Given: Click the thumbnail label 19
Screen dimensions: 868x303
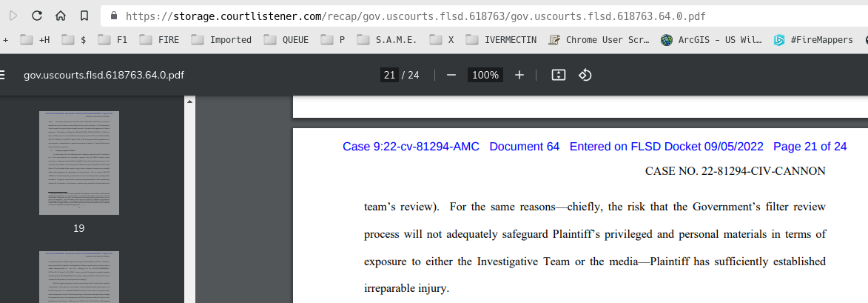Looking at the screenshot, I should 78,228.
